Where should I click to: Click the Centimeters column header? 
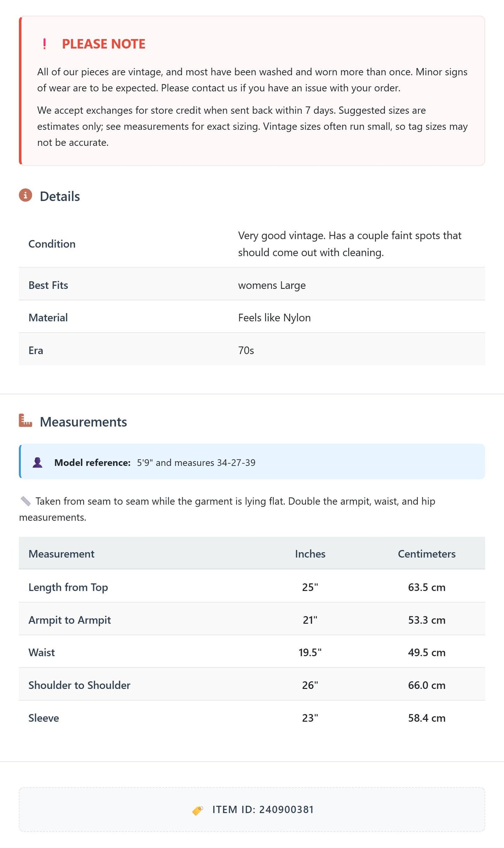click(427, 554)
